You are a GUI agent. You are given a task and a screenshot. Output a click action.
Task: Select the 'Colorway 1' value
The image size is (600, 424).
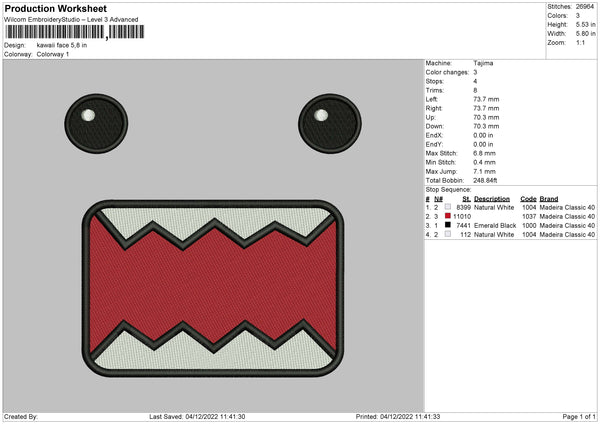(x=53, y=54)
